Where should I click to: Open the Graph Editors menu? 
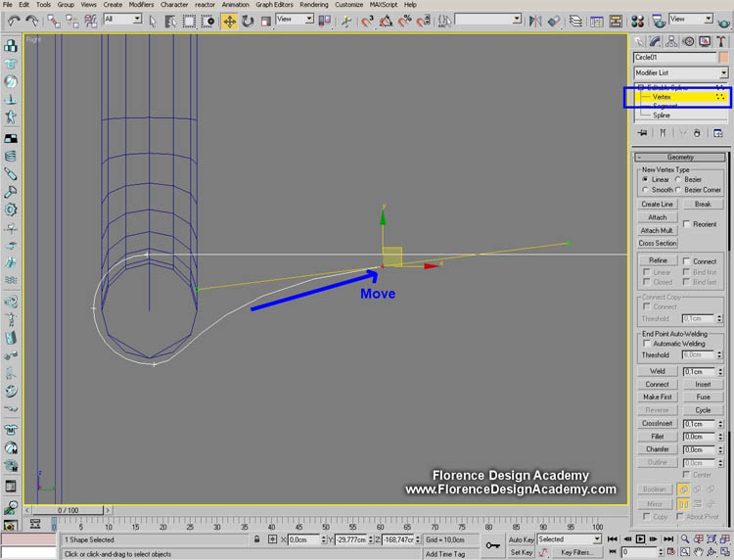(x=273, y=5)
